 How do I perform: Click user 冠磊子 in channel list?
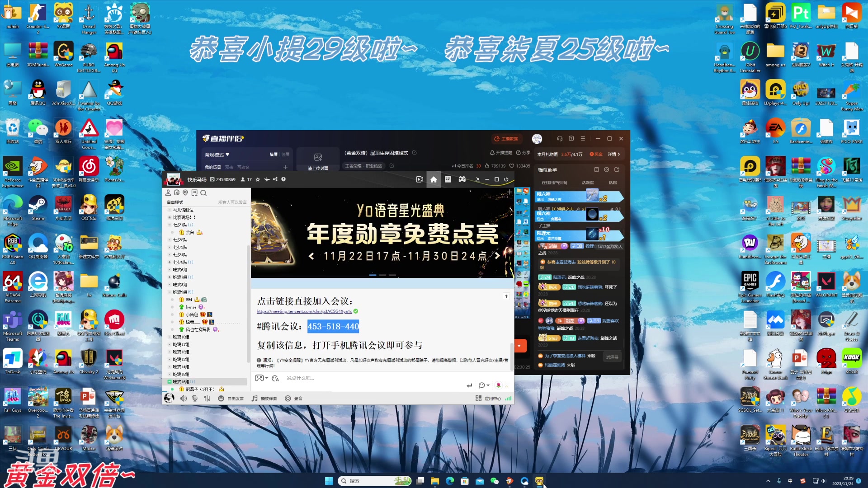pyautogui.click(x=199, y=389)
